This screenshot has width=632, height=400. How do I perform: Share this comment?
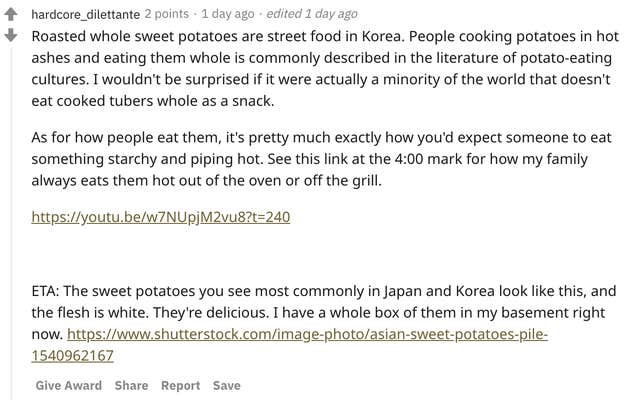point(131,385)
